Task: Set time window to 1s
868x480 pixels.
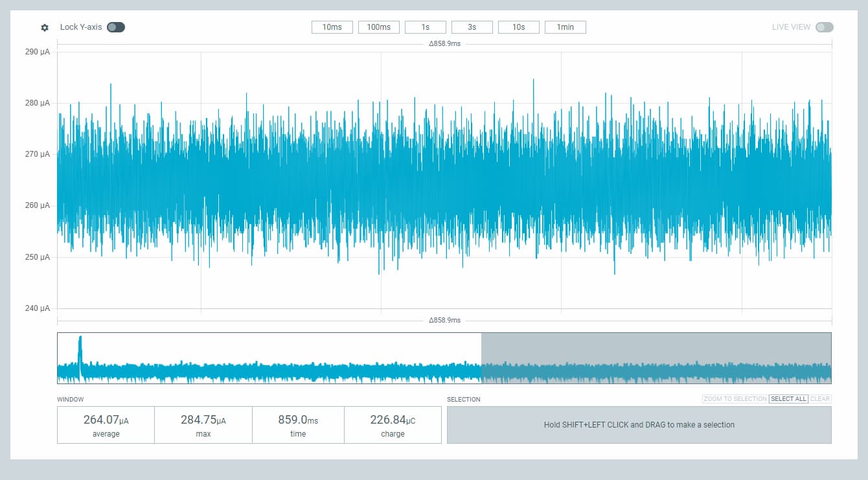Action: coord(426,27)
